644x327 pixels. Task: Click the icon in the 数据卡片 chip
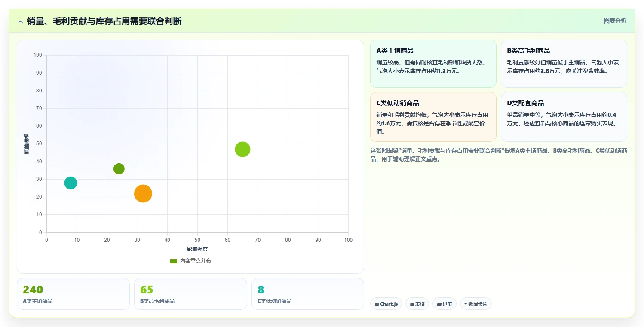[466, 304]
